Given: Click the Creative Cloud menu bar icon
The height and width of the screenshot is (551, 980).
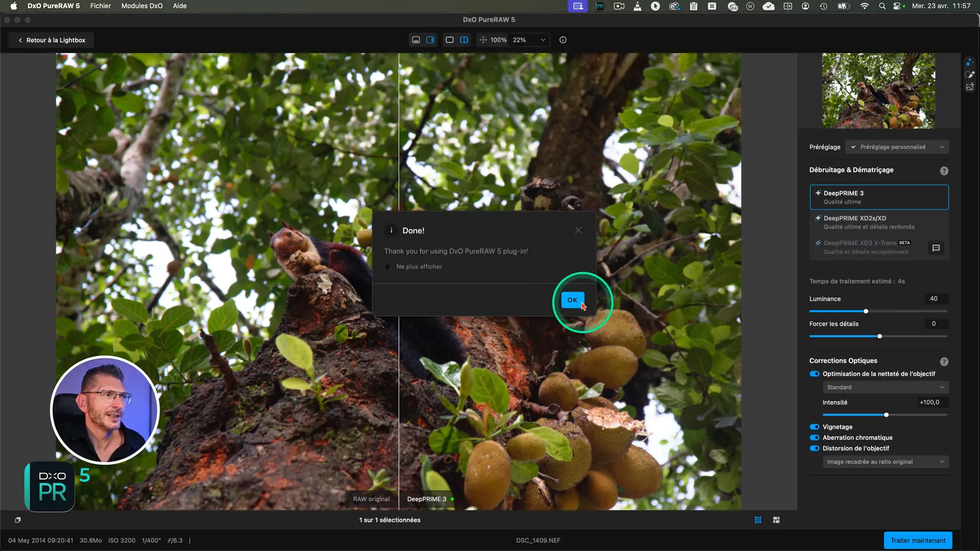Looking at the screenshot, I should pyautogui.click(x=674, y=6).
